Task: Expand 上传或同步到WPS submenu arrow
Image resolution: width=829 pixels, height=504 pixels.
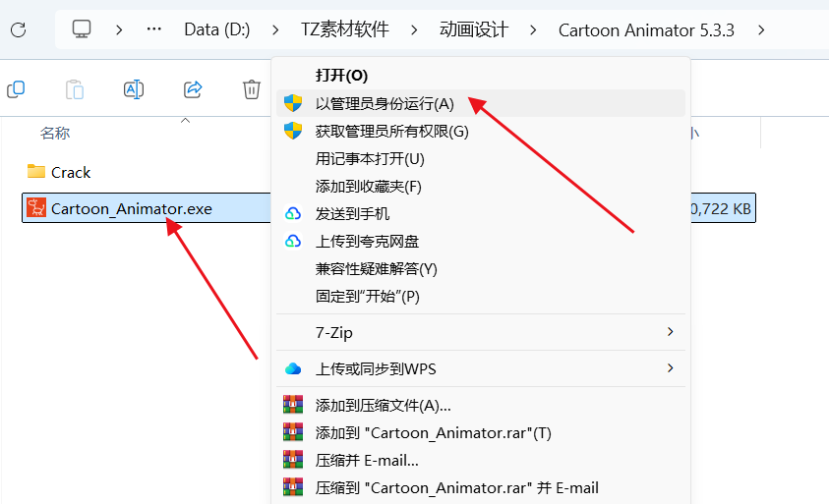Action: 671,367
